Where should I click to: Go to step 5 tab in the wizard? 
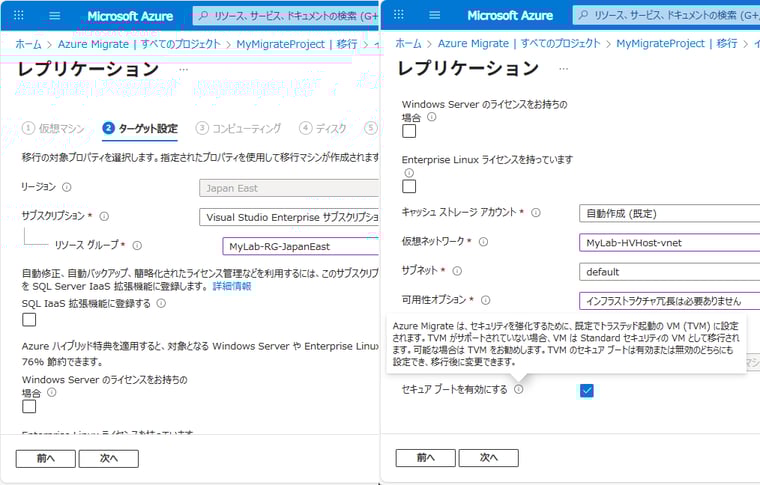[x=371, y=128]
